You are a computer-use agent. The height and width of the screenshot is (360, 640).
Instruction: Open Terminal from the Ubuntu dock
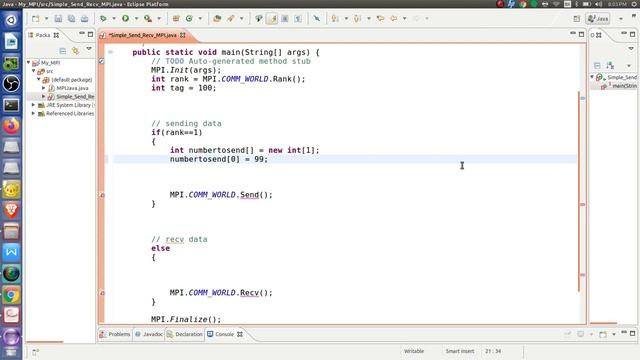(11, 105)
